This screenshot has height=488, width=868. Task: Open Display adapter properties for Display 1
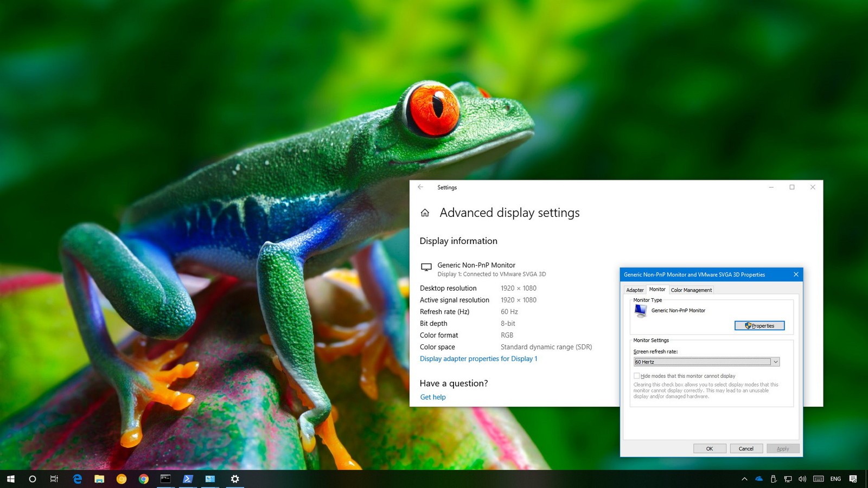pyautogui.click(x=478, y=359)
